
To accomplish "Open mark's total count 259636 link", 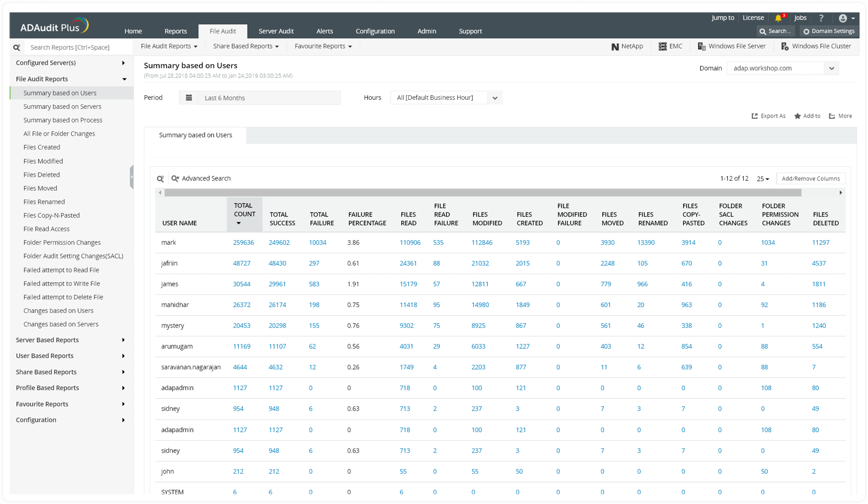I will (x=243, y=243).
